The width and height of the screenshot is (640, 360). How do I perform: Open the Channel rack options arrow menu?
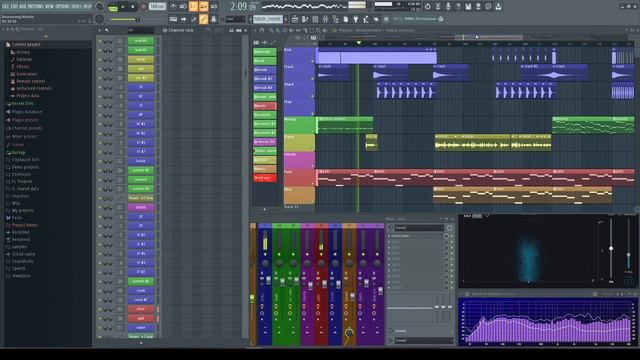pos(100,30)
